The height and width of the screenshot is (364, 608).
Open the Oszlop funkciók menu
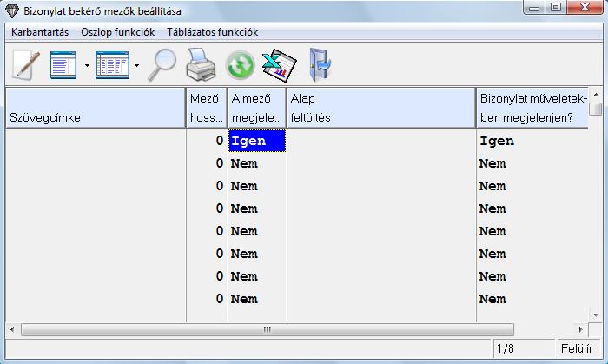point(117,32)
